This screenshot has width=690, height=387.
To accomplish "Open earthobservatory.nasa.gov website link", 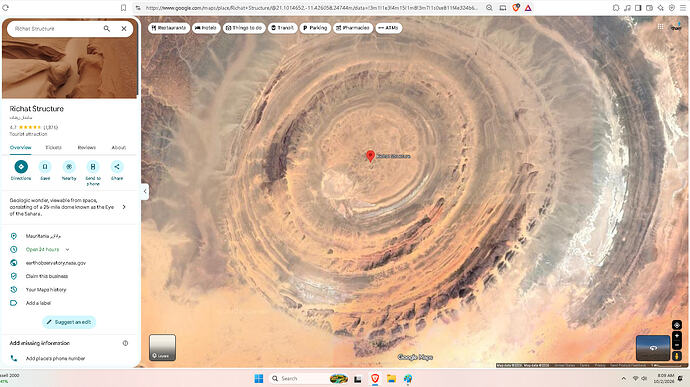I will point(56,263).
